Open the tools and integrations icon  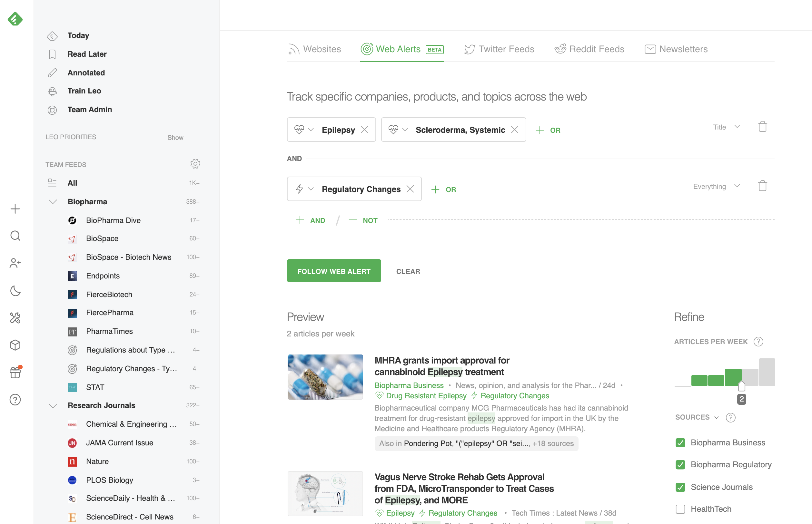pyautogui.click(x=15, y=318)
